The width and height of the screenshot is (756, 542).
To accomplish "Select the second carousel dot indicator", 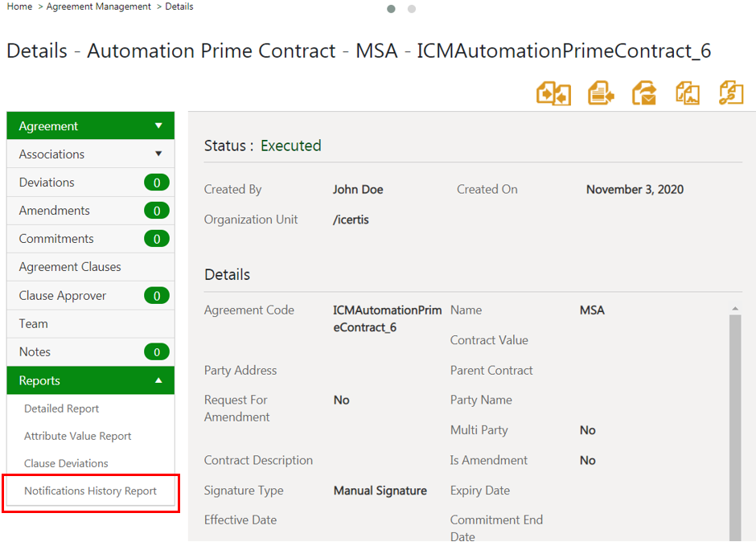I will click(x=412, y=9).
